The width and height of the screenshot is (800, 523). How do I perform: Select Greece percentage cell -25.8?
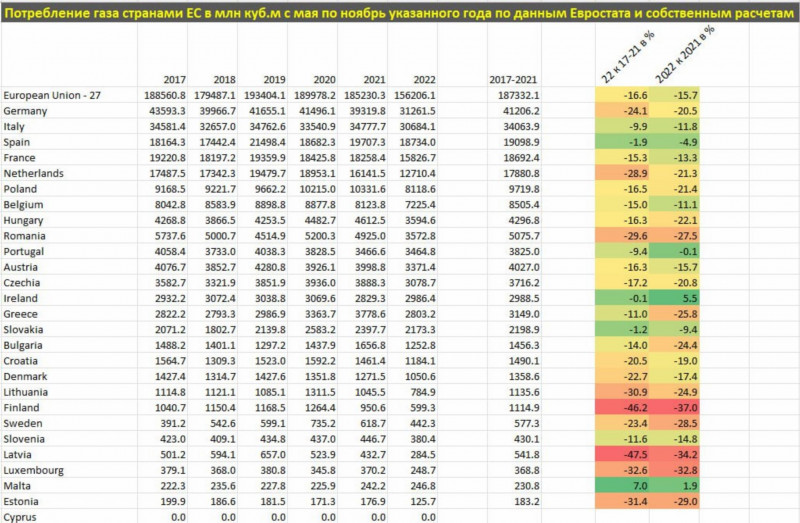674,314
